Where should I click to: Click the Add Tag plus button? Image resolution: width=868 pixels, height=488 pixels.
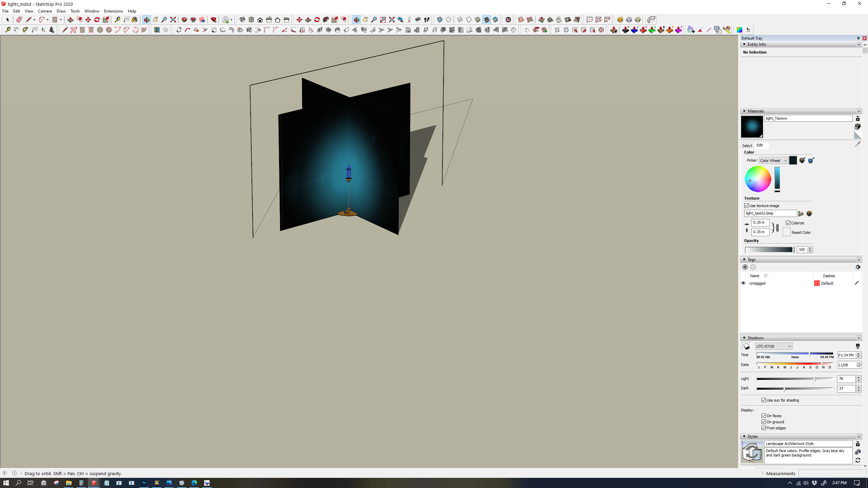coord(745,267)
